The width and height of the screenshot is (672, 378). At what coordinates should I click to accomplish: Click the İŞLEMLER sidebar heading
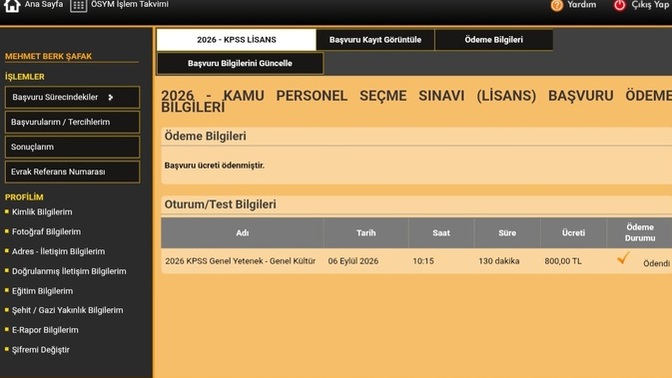[x=24, y=77]
